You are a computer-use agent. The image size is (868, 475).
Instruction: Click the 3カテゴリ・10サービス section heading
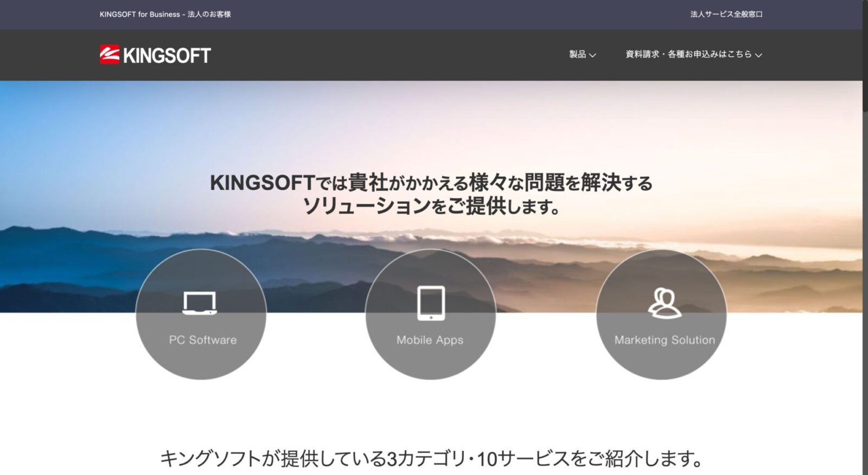coord(431,459)
